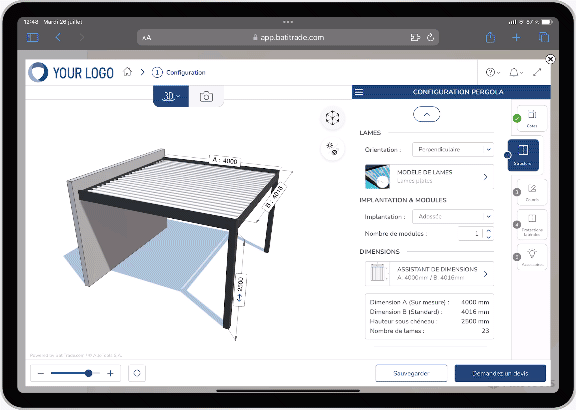
Task: Click the home icon beside the logo
Action: click(127, 72)
